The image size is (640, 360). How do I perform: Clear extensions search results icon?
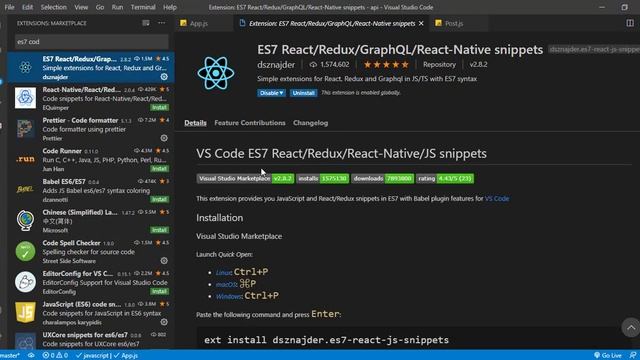click(146, 23)
